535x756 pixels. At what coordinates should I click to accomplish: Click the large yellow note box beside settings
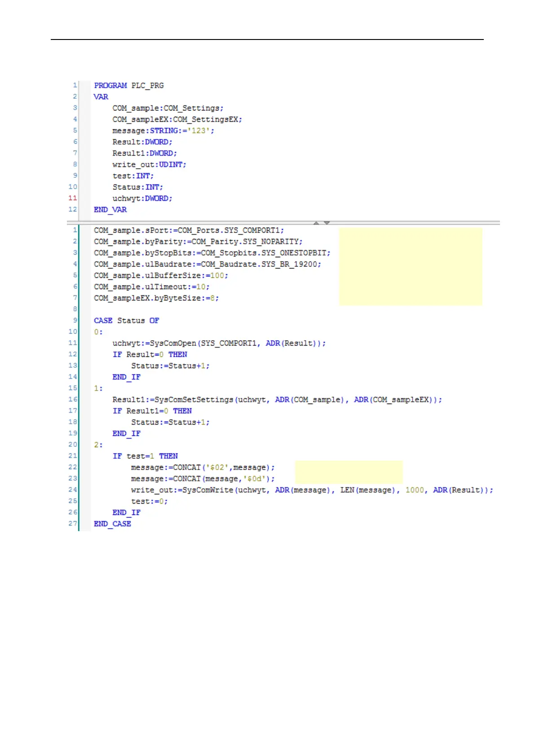coord(411,267)
